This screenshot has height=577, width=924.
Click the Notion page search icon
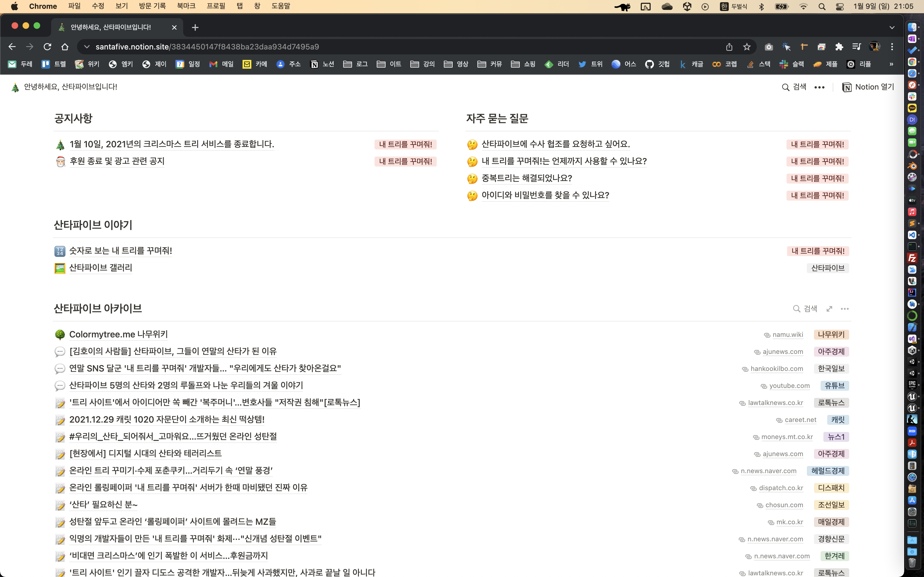(785, 87)
